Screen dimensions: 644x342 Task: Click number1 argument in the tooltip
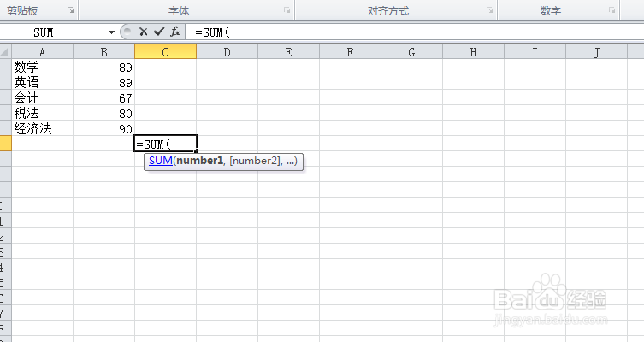(x=199, y=161)
